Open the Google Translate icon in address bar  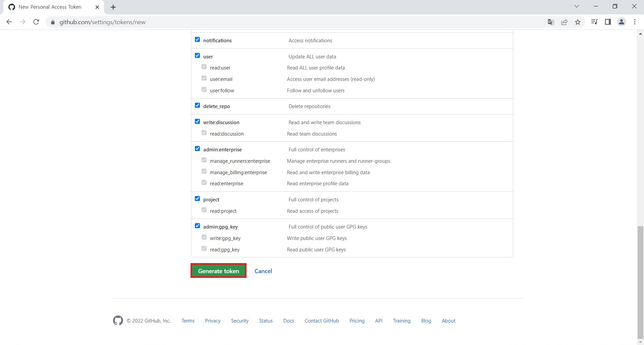(x=551, y=22)
